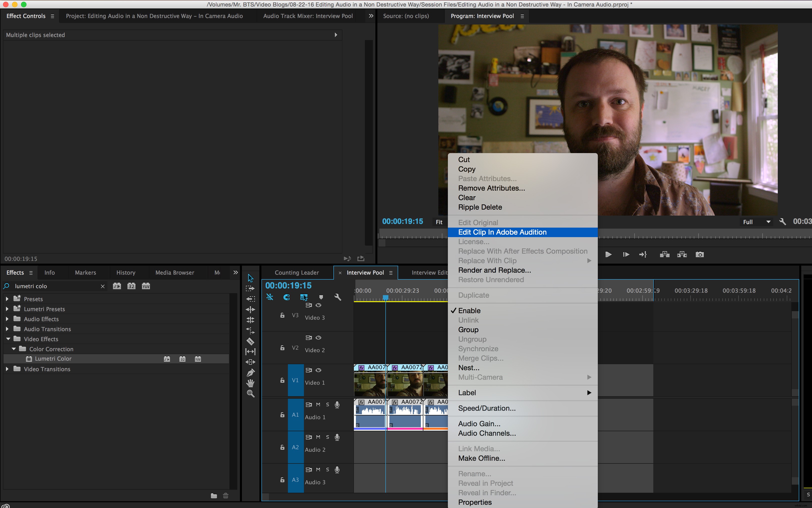812x508 pixels.
Task: Mute the Audio 1 track
Action: pos(318,404)
